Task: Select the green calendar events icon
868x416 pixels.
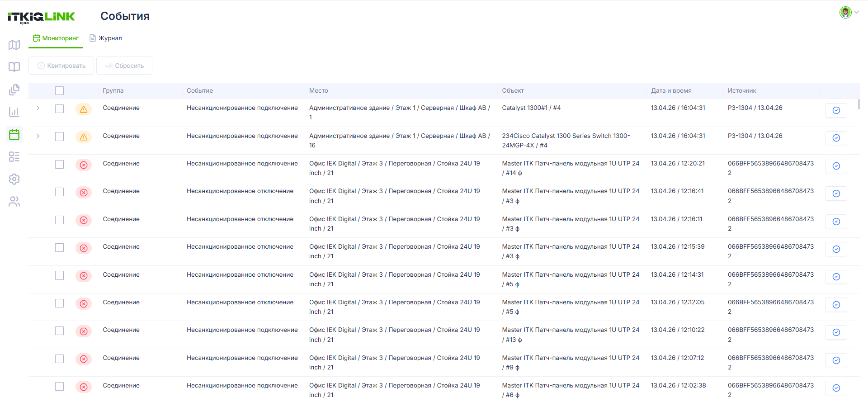Action: 14,134
